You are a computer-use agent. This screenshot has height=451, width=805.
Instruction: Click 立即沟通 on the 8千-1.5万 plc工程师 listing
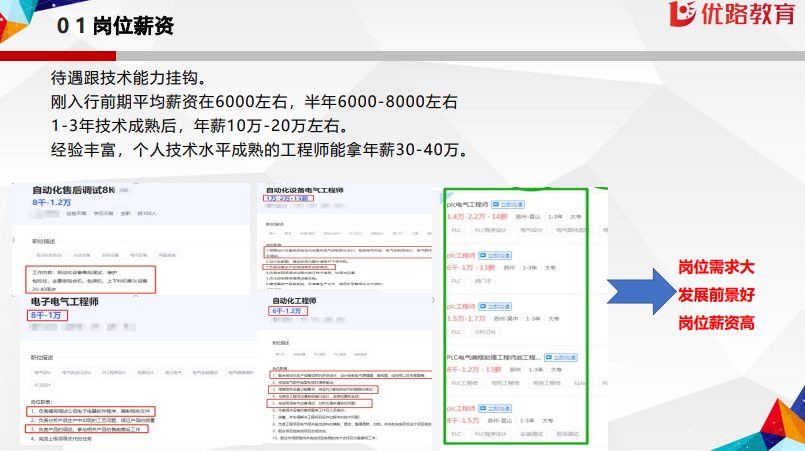[x=495, y=408]
